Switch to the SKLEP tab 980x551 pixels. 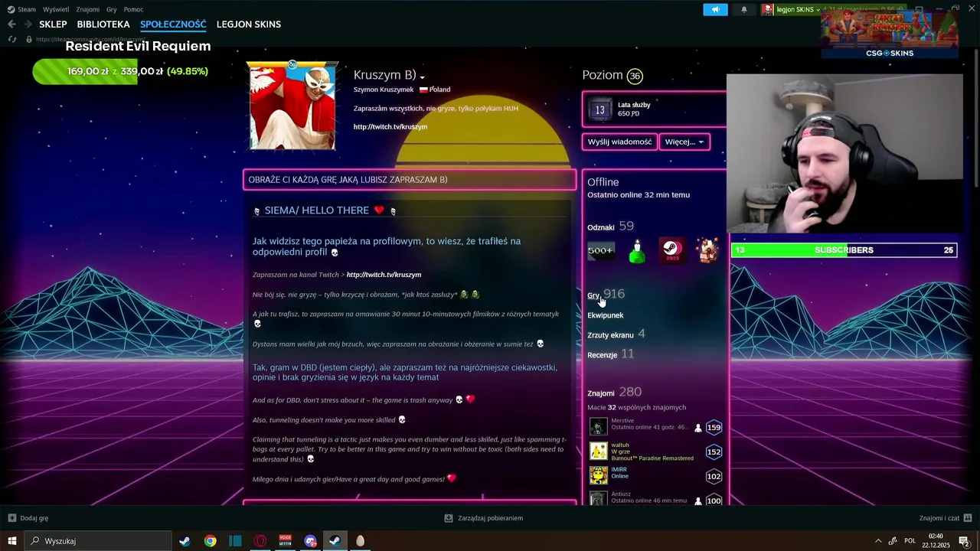pyautogui.click(x=53, y=24)
